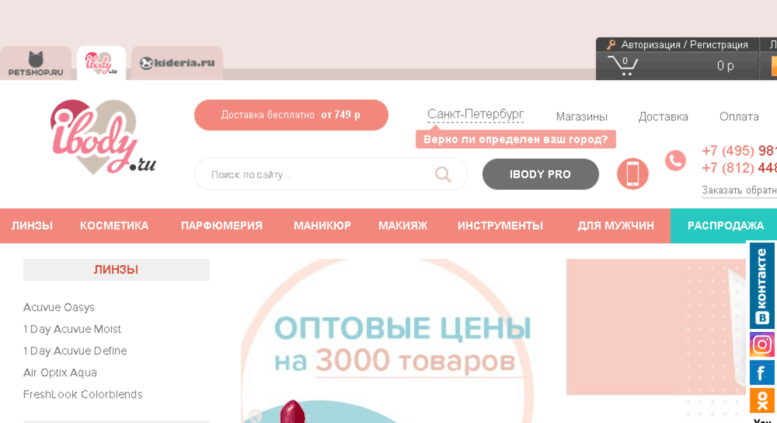Click the Авторизация / Регистрация link
This screenshot has width=777, height=423.
(x=684, y=45)
